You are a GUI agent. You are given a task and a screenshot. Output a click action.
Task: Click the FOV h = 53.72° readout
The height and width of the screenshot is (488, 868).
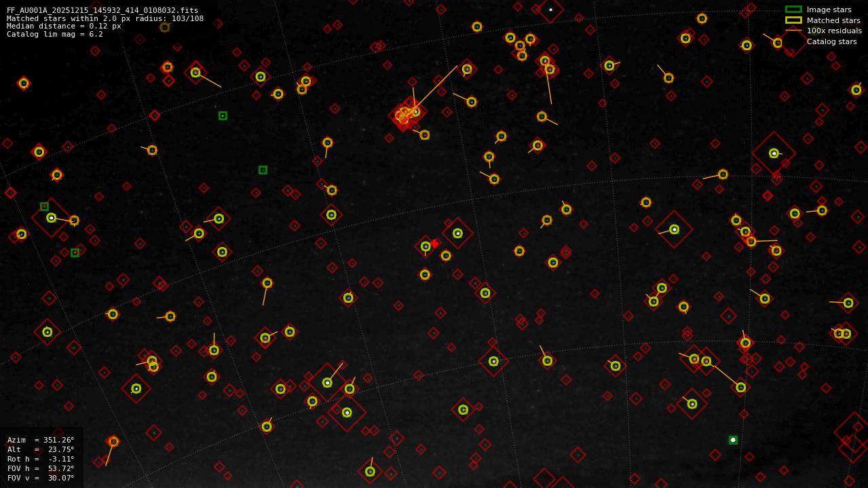(41, 468)
